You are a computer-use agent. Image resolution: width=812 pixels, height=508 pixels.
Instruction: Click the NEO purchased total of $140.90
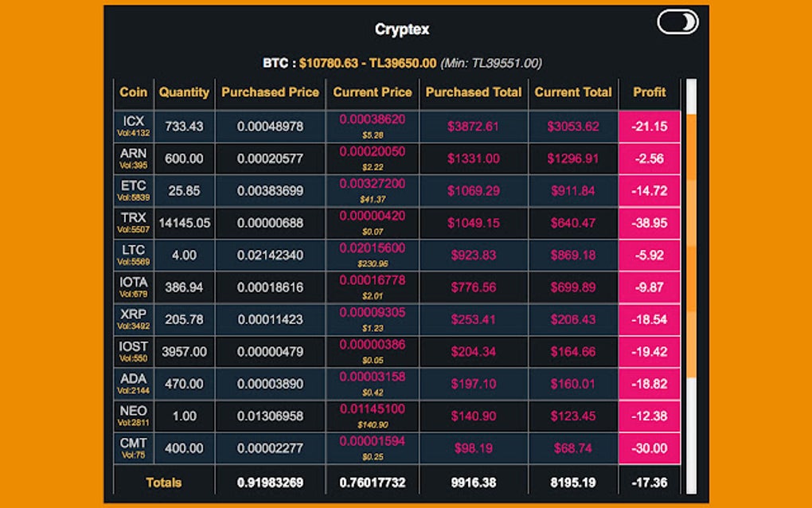(x=474, y=416)
